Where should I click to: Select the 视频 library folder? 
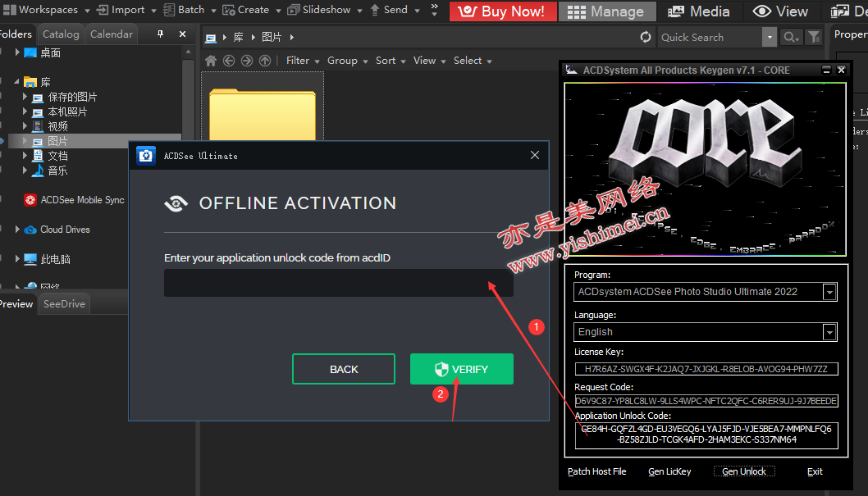pyautogui.click(x=57, y=126)
